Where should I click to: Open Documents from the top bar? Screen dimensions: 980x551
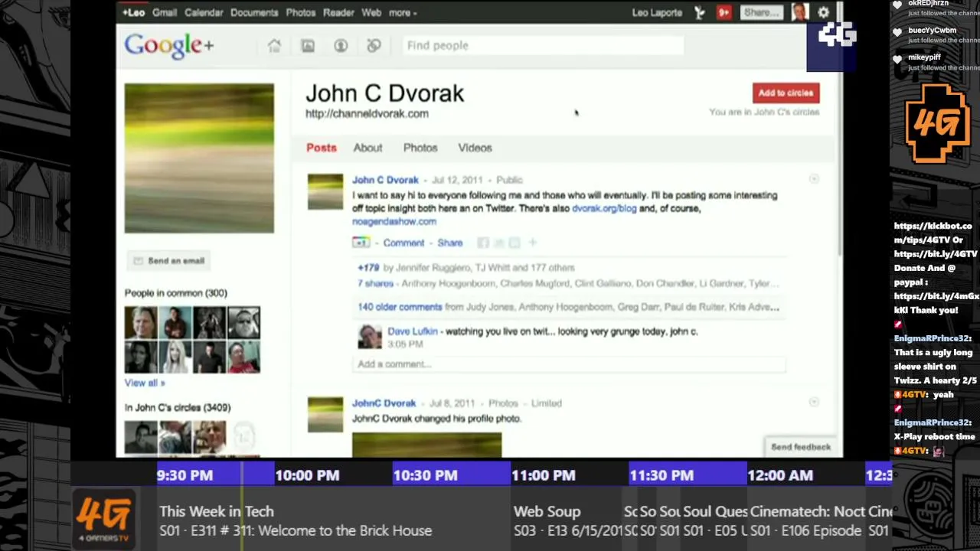pos(254,12)
